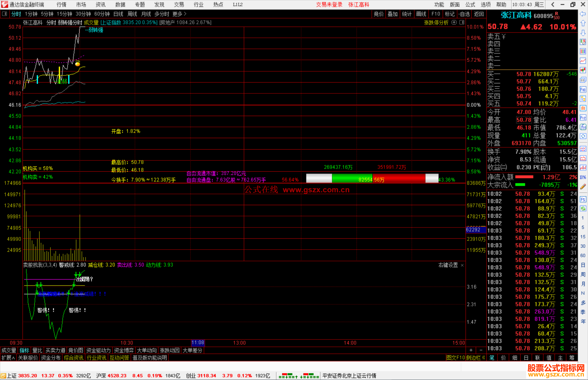Click the down arrow icon in right sidebar
588x380 pixels.
[x=583, y=33]
